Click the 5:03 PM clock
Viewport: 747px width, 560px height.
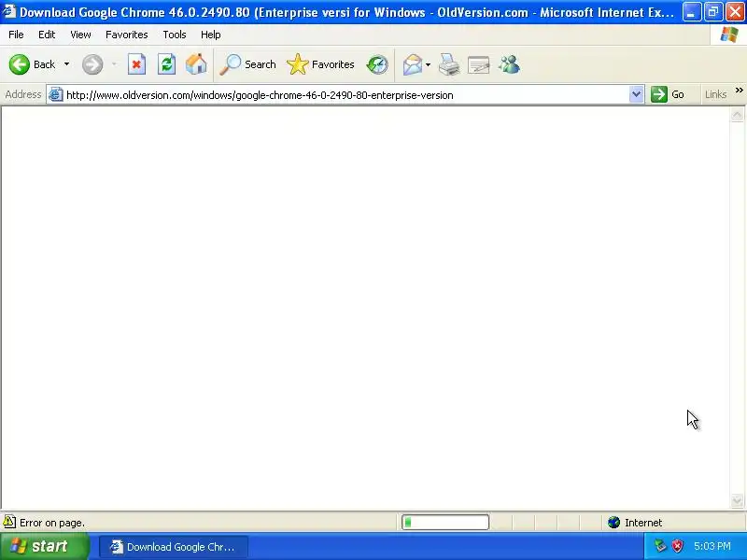712,546
